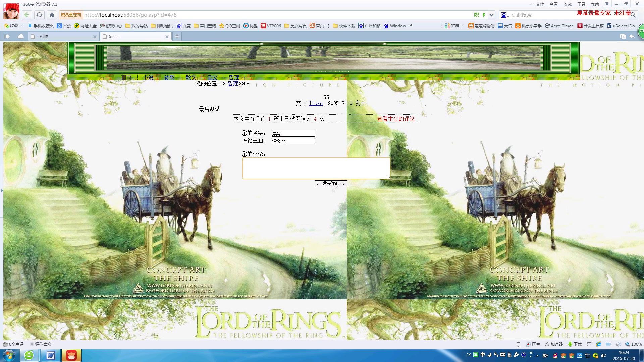Go back with the green arrow button
Image resolution: width=644 pixels, height=362 pixels.
point(27,15)
